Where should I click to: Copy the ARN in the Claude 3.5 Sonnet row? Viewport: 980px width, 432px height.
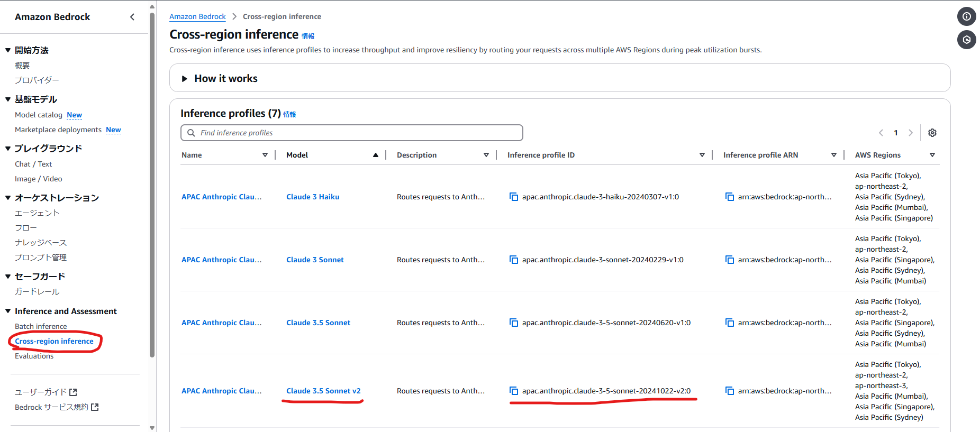click(730, 323)
